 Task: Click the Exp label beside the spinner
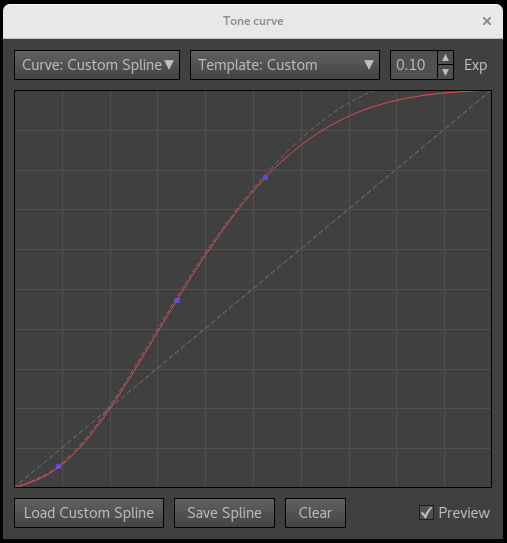point(475,65)
